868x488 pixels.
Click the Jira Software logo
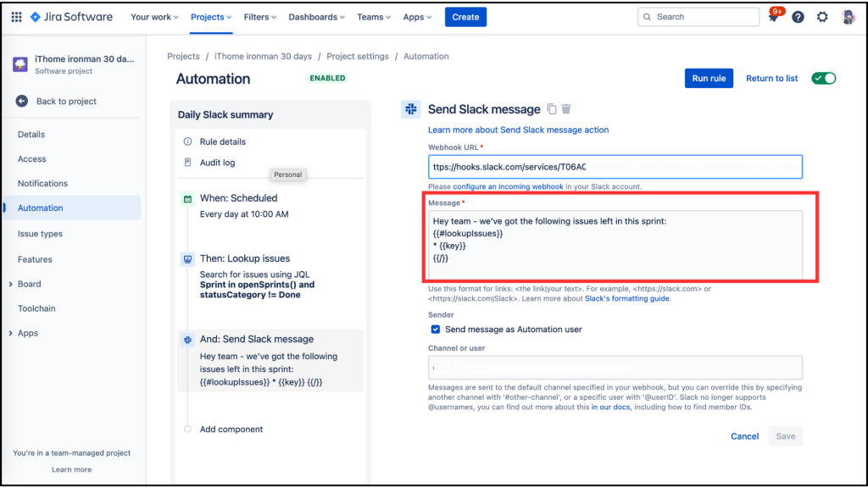(x=71, y=17)
